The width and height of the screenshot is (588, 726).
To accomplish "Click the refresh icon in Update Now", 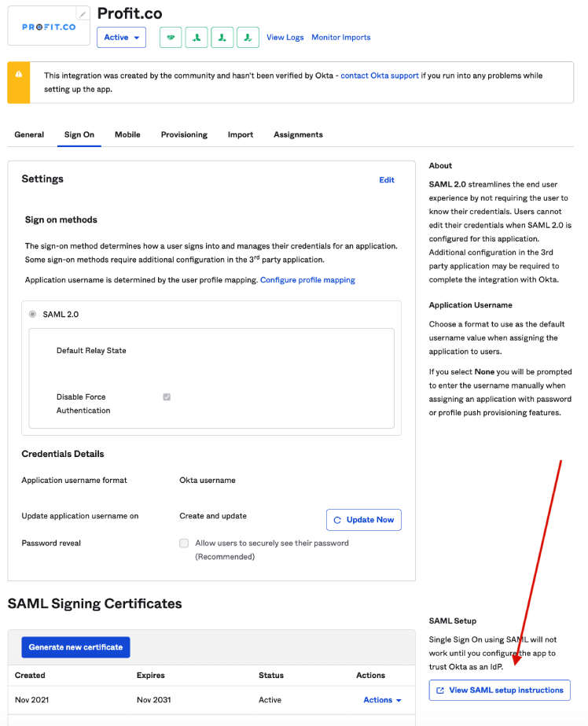I will 337,520.
